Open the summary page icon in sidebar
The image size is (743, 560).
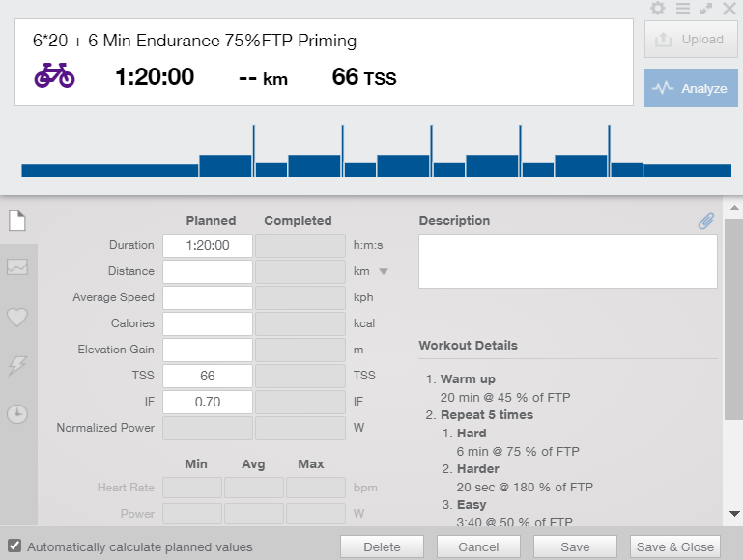coord(16,220)
